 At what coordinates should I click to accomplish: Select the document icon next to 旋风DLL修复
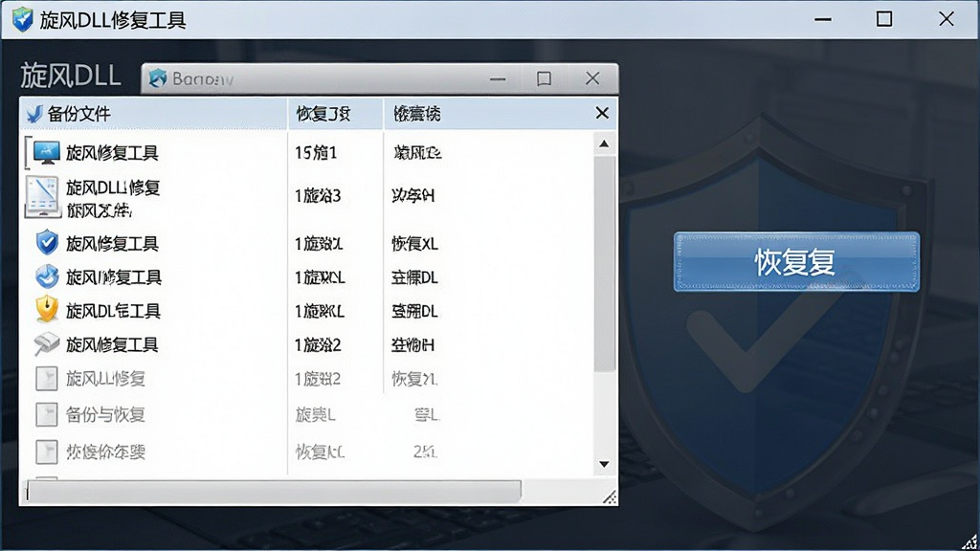click(x=42, y=197)
